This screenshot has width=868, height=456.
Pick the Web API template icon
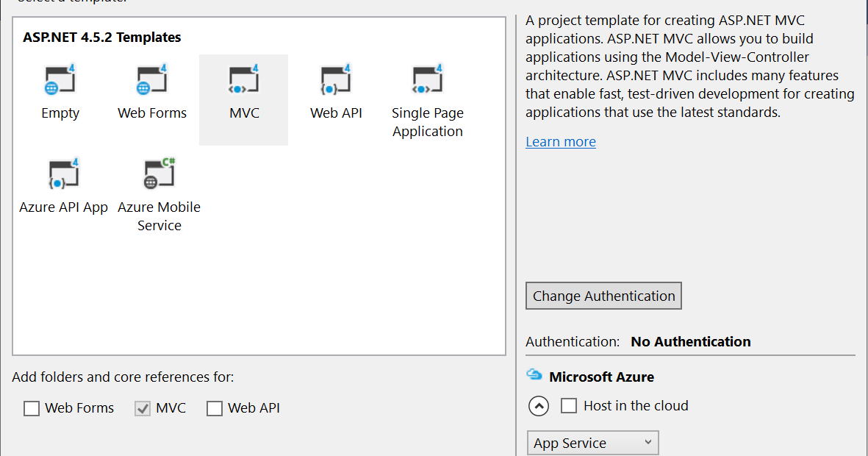click(x=336, y=80)
